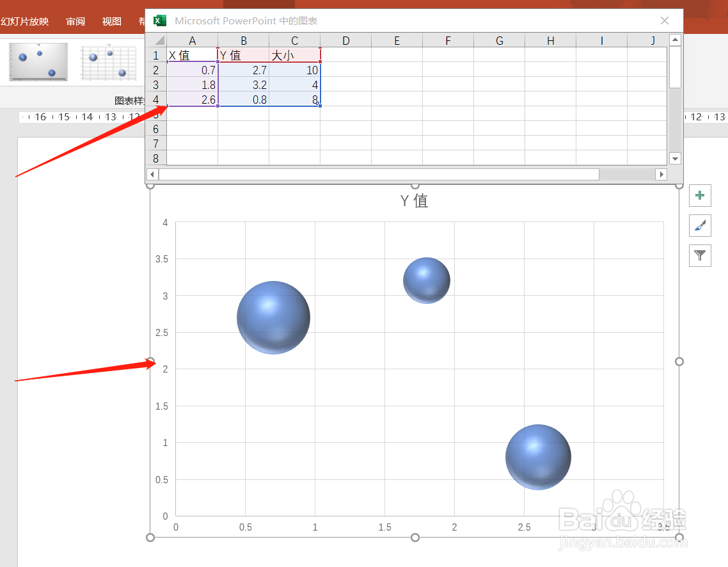Click cell with value 2.6

[192, 99]
